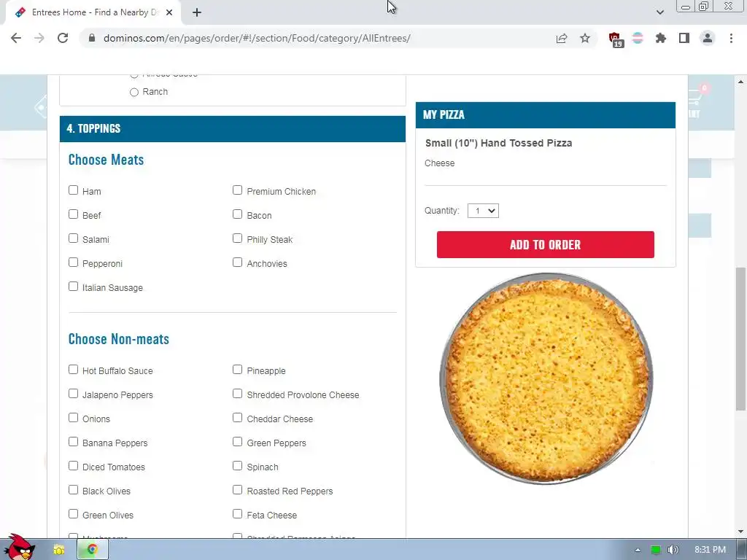Open the browser profile avatar
The image size is (747, 560).
click(x=708, y=38)
